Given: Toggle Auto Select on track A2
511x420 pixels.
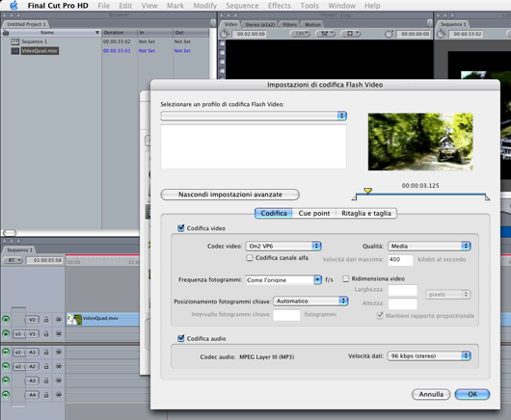Looking at the screenshot, I should pos(59,366).
